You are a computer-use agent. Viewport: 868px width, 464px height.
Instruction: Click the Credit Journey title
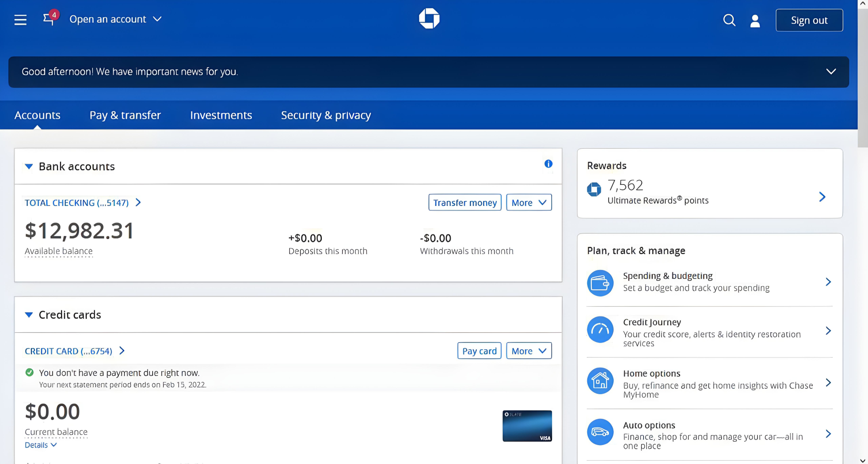click(652, 322)
